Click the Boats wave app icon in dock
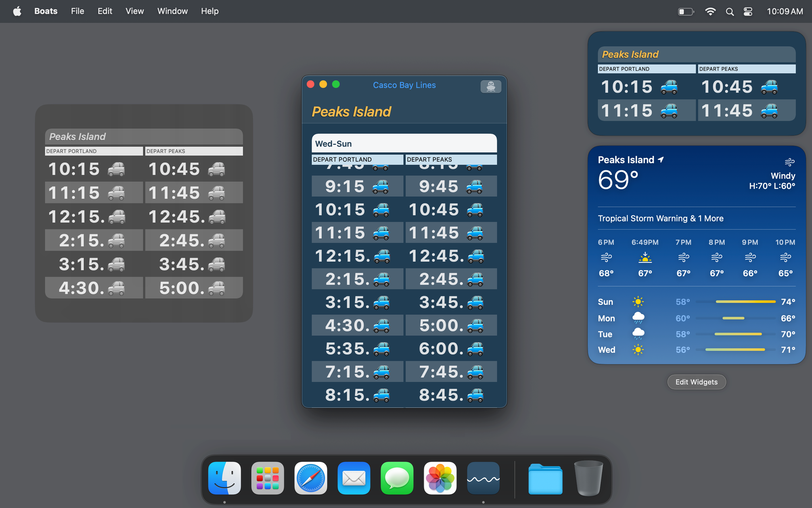Image resolution: width=812 pixels, height=508 pixels. 483,478
